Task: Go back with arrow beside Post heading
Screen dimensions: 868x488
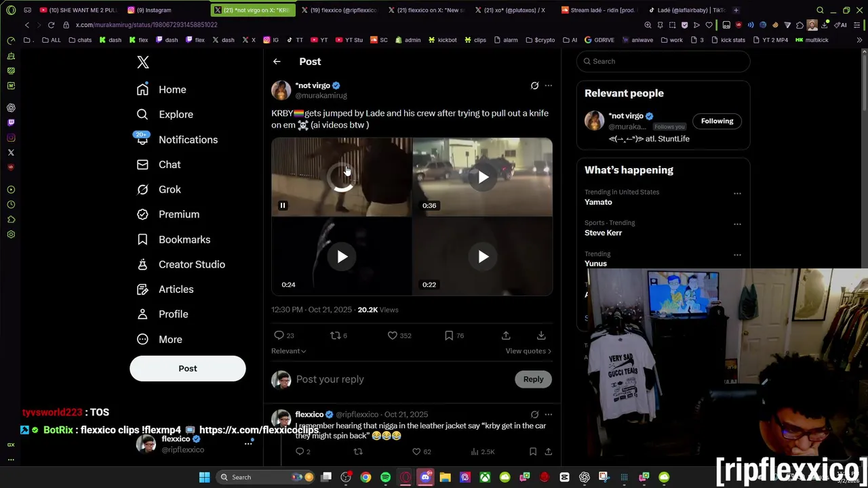Action: pyautogui.click(x=277, y=62)
